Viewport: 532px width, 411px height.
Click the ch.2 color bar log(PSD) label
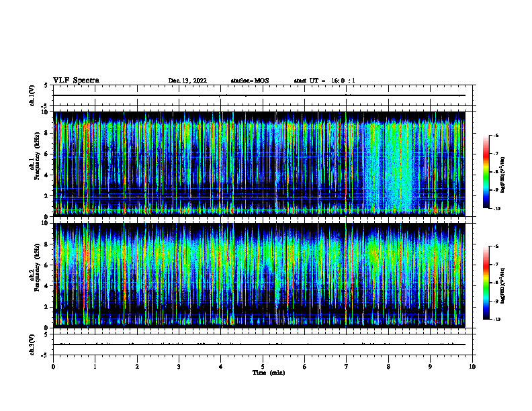click(x=502, y=285)
